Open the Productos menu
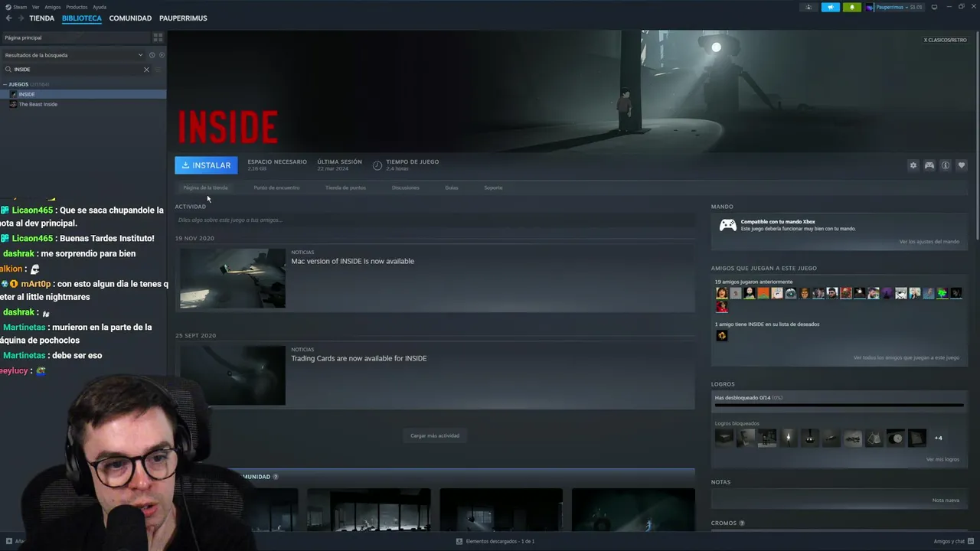Screen dimensions: 980x551 coord(77,7)
